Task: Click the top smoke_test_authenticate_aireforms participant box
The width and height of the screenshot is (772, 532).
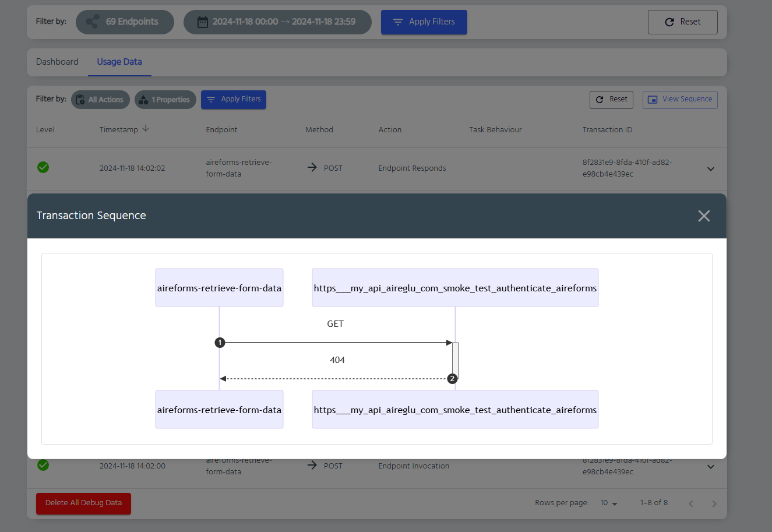Action: coord(455,288)
